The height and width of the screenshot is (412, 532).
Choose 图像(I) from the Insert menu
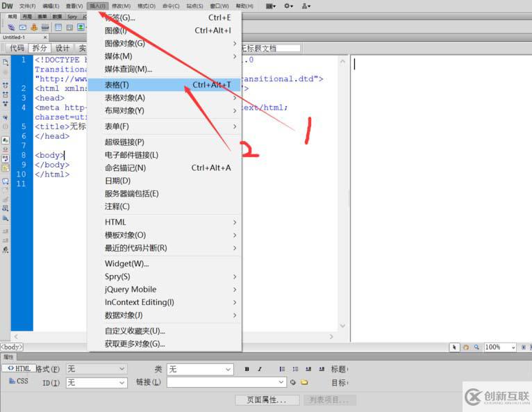164,31
